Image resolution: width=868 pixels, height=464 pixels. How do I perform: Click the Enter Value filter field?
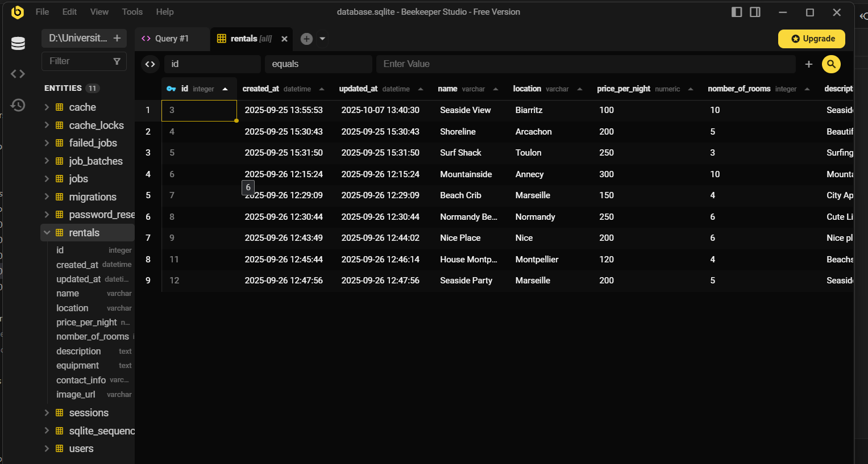tap(585, 64)
